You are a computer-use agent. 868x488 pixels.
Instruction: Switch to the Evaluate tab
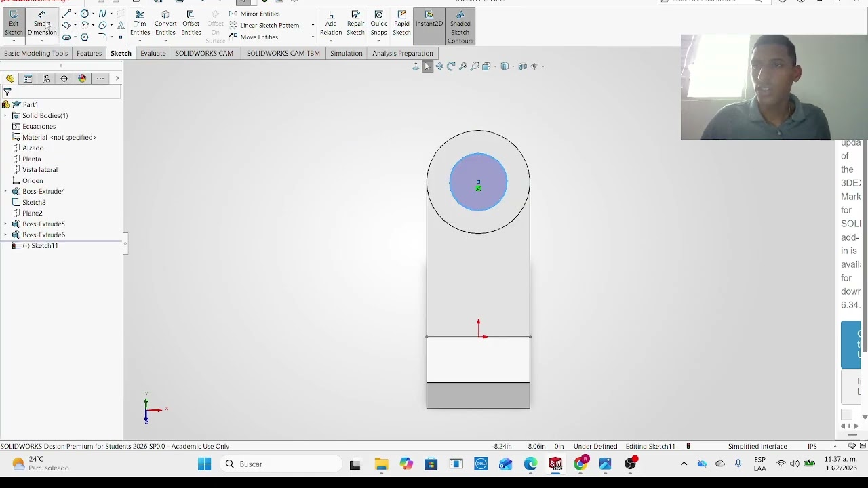pos(153,53)
